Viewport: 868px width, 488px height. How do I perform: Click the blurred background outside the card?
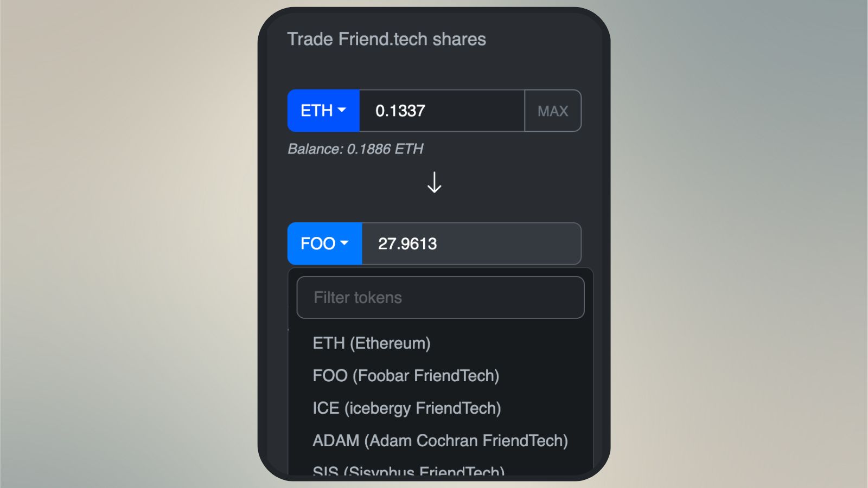(x=130, y=244)
